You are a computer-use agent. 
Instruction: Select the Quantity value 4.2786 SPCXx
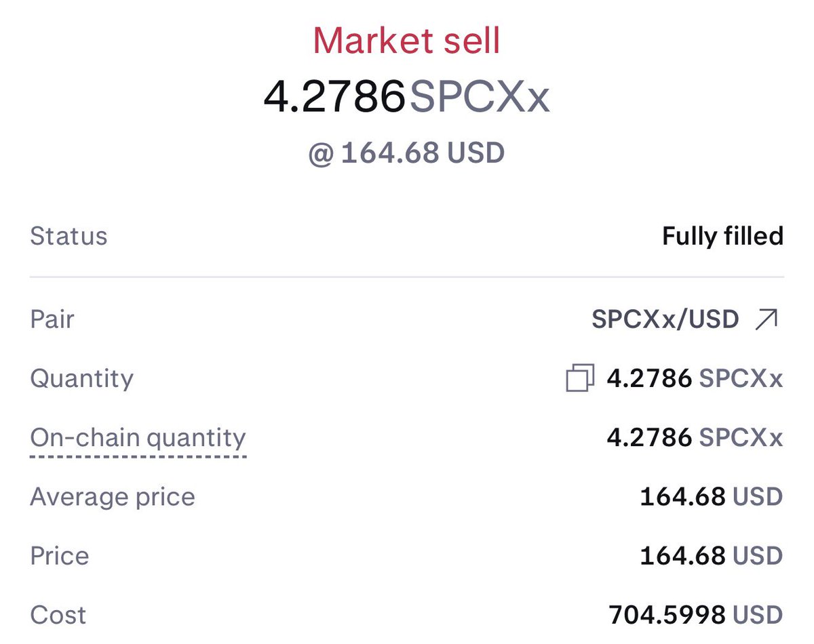(x=695, y=378)
